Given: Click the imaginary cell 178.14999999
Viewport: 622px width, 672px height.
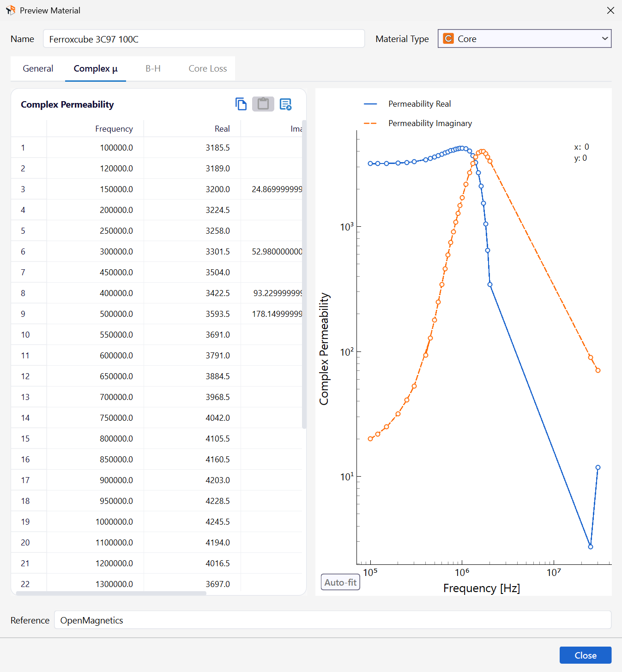Looking at the screenshot, I should point(272,314).
